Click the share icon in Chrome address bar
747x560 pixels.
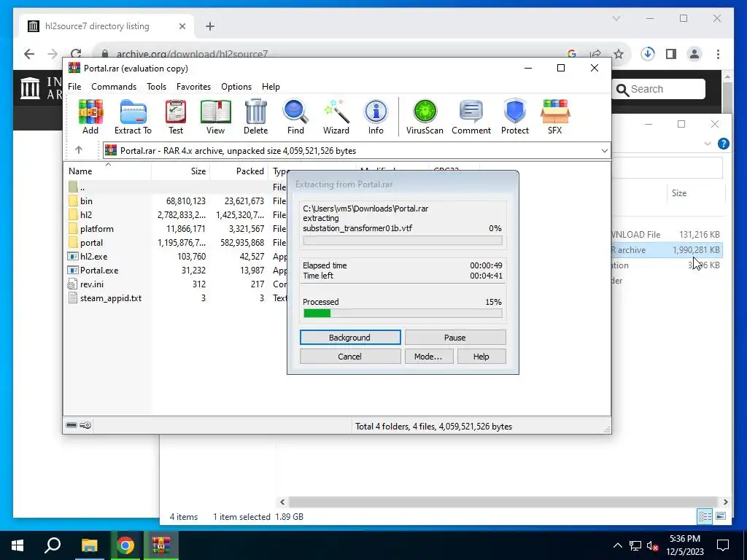[595, 54]
